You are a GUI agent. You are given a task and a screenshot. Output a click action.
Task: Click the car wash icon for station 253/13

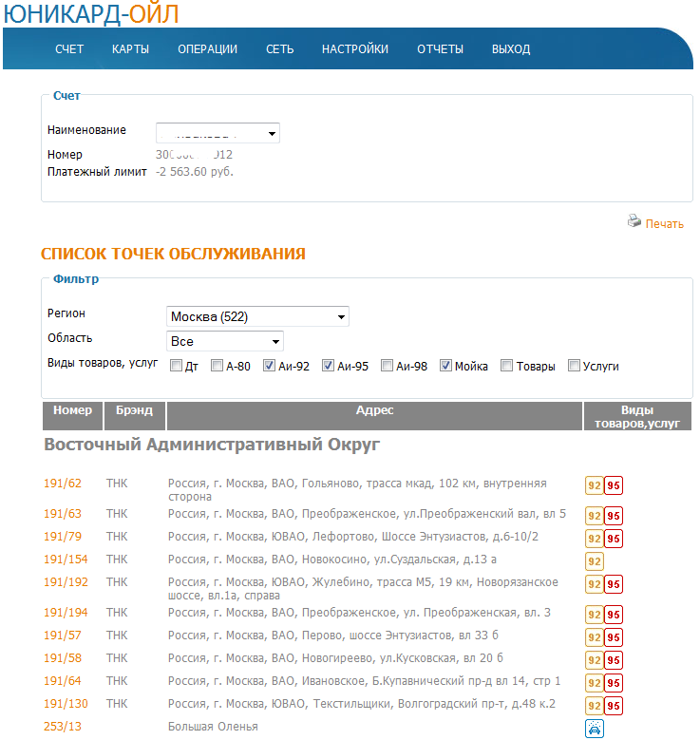coord(594,729)
